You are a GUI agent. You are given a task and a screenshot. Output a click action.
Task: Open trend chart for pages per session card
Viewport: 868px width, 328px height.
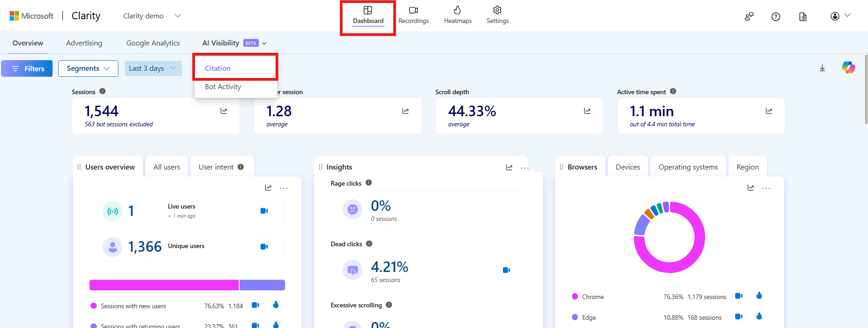click(x=405, y=111)
